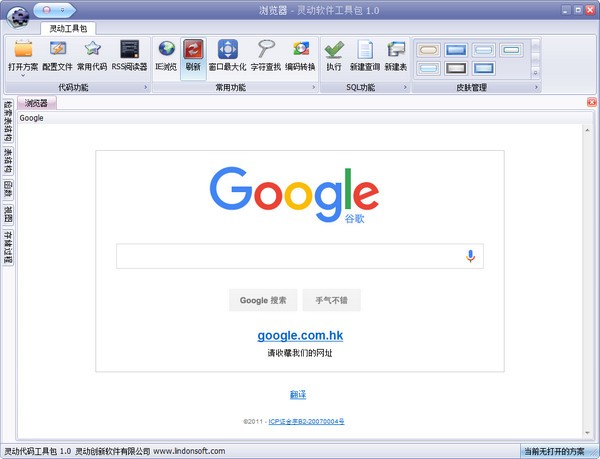Select the black skin swatch
This screenshot has height=459, width=600.
tap(456, 68)
